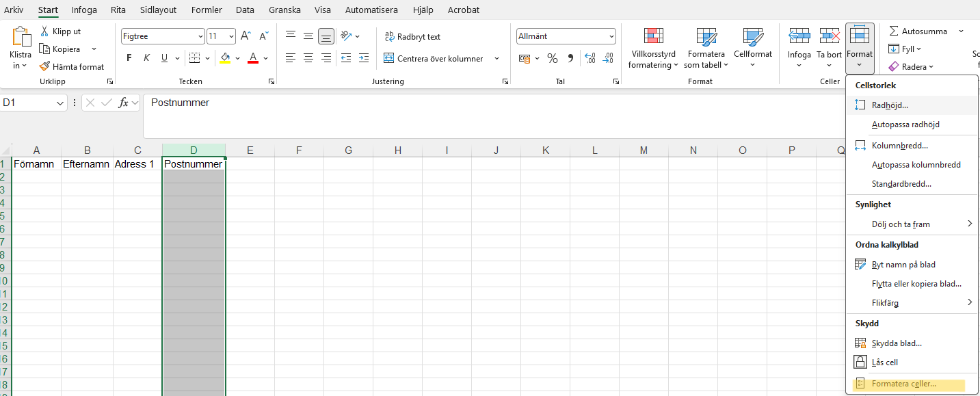Toggle bold formatting
Screen dimensions: 980x396
tap(128, 57)
